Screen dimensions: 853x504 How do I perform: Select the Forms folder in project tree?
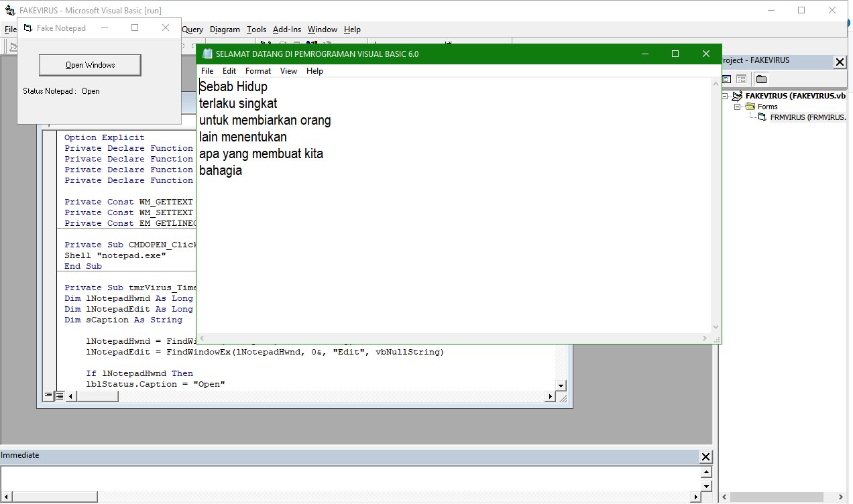click(x=767, y=107)
